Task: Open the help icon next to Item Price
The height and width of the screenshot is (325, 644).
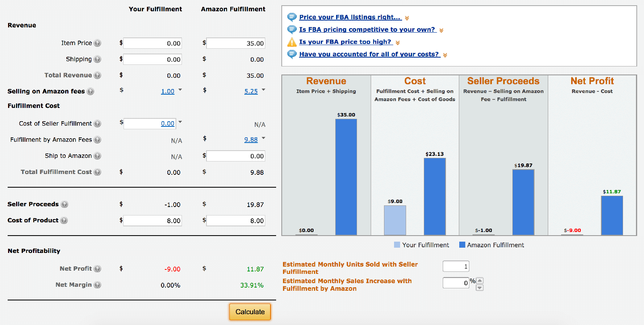Action: tap(97, 43)
